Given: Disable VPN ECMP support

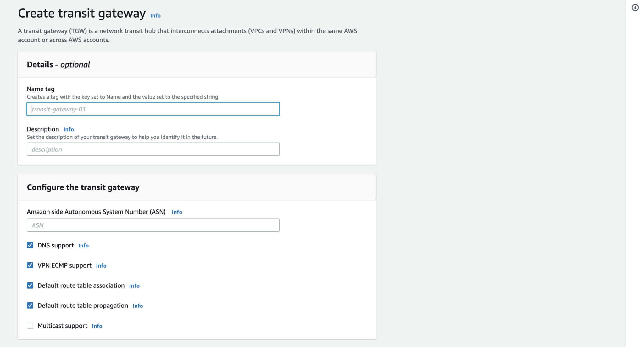Looking at the screenshot, I should point(30,265).
